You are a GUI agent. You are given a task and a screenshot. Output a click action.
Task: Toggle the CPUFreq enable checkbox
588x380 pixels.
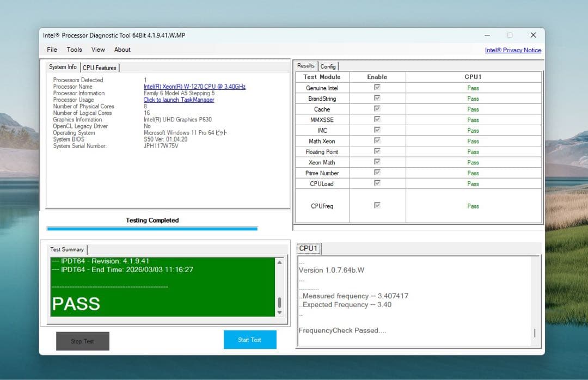(377, 205)
